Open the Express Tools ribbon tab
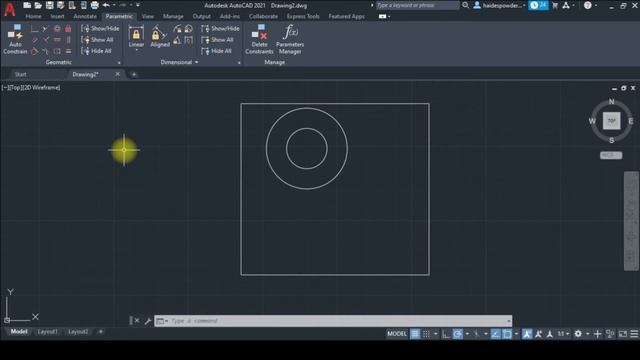Screen dimensions: 640x360 pyautogui.click(x=303, y=16)
